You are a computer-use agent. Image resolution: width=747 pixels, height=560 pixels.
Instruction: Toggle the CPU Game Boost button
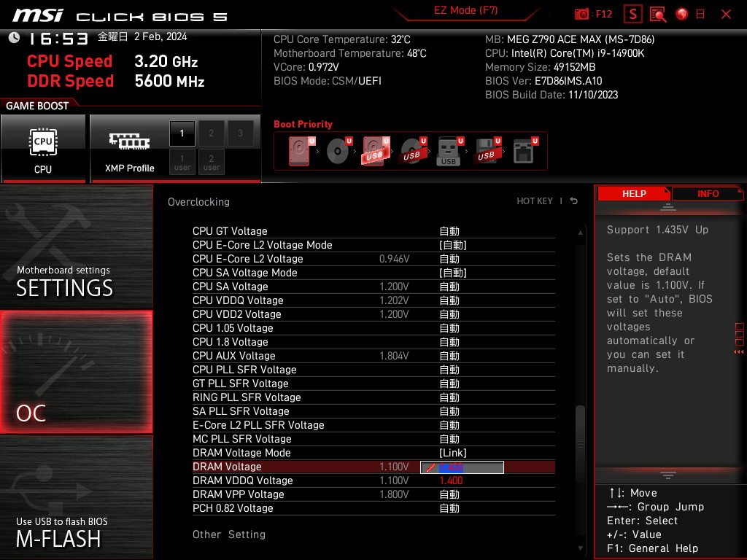(43, 148)
